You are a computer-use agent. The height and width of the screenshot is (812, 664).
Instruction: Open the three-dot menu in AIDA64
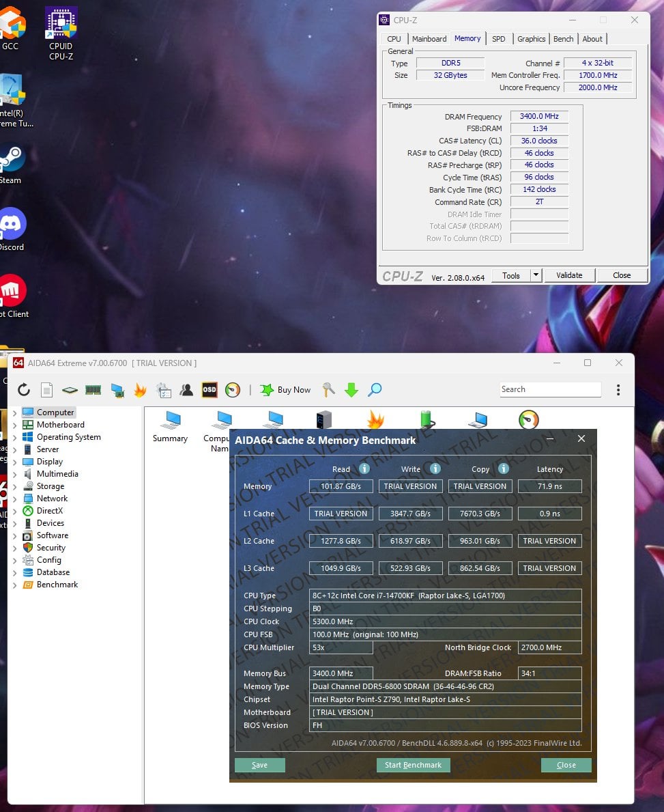tap(618, 390)
